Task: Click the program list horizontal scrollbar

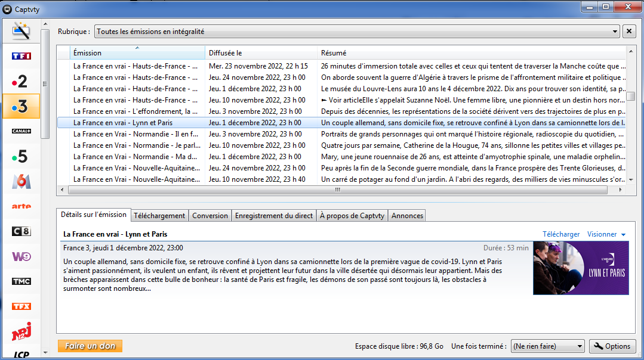Action: (337, 190)
